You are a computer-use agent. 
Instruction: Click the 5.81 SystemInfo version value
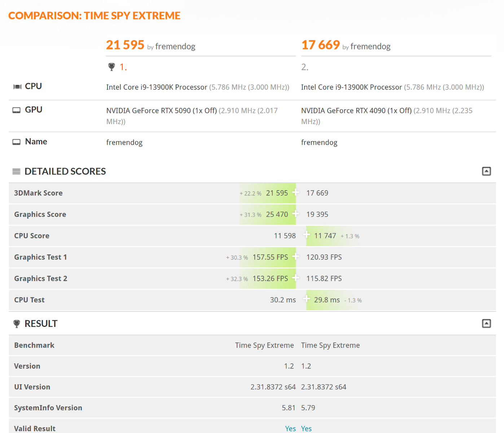point(289,408)
